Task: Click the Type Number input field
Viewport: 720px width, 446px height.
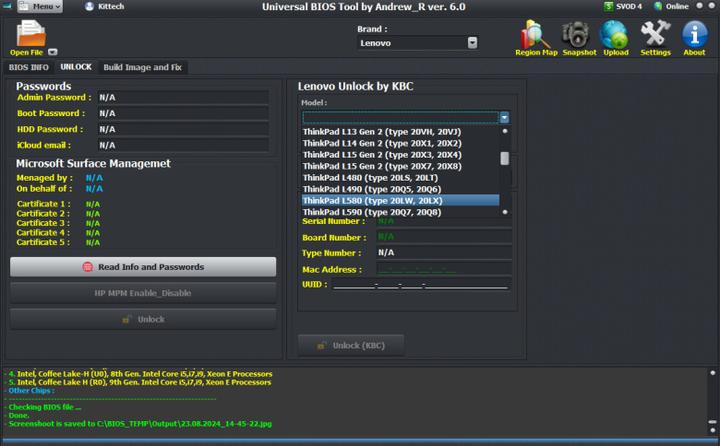Action: (x=443, y=253)
